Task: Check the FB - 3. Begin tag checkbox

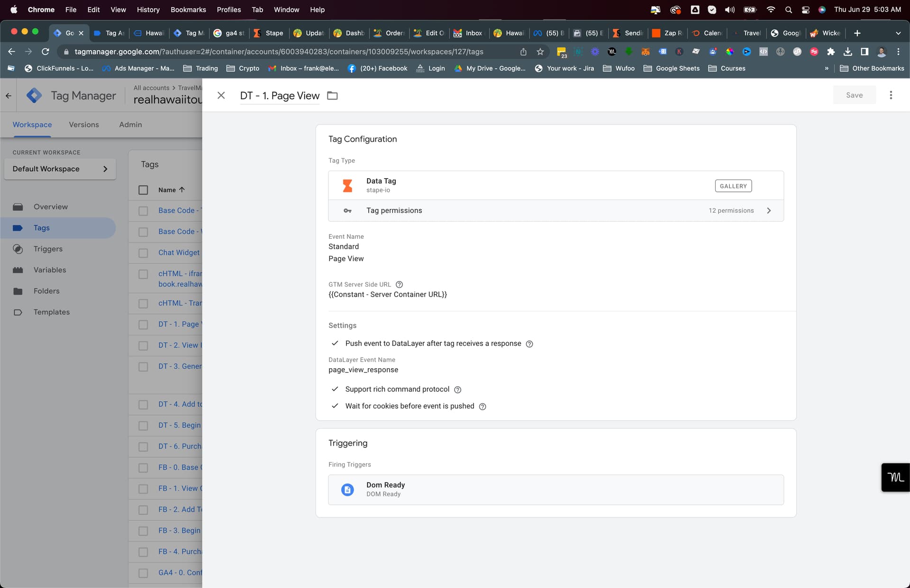Action: pos(143,531)
